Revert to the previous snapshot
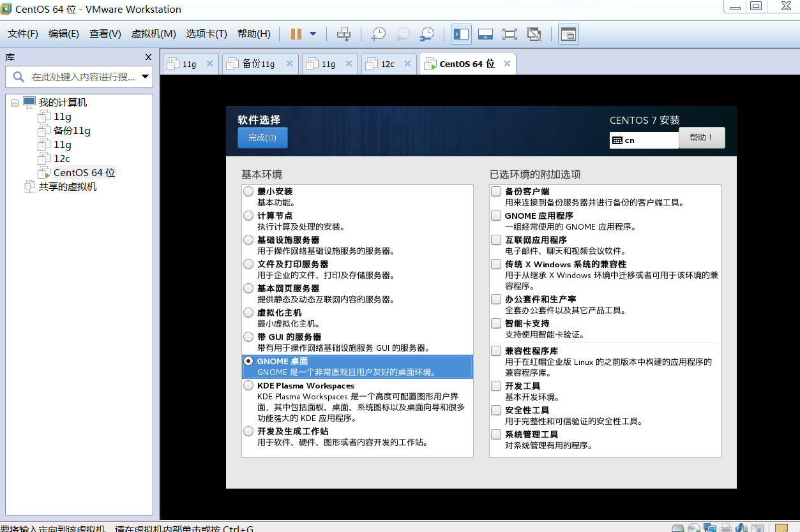 tap(403, 34)
